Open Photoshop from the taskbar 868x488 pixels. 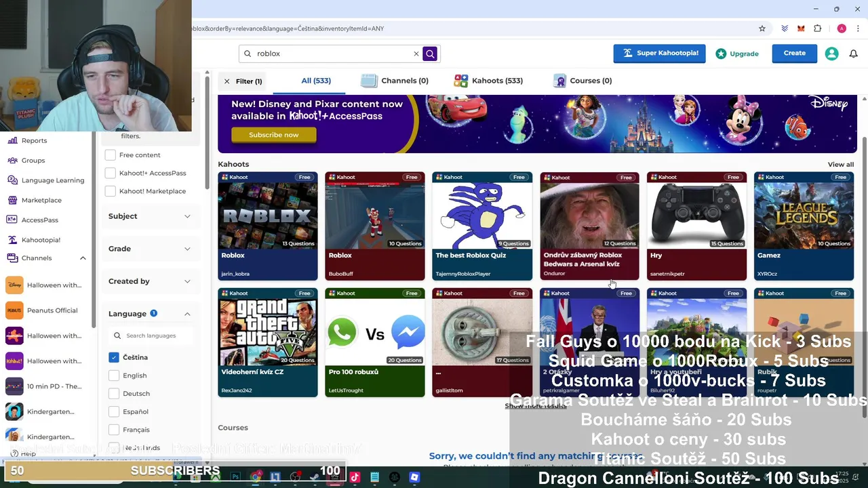tap(235, 477)
